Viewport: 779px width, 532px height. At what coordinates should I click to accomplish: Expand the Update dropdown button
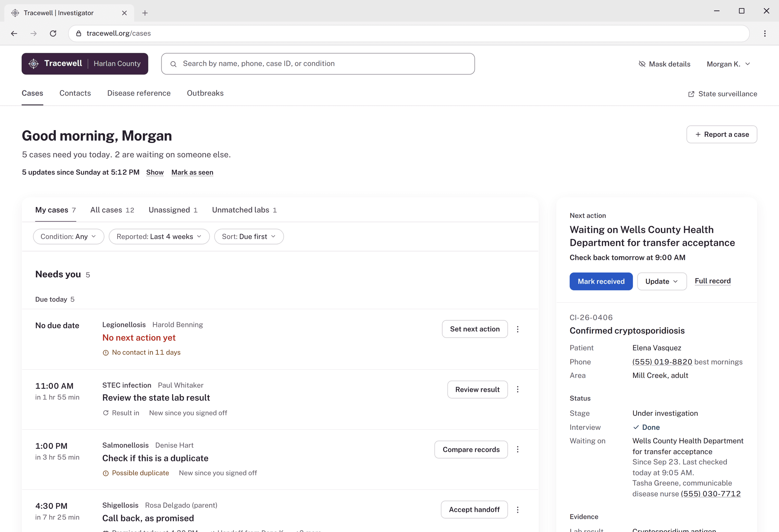pyautogui.click(x=662, y=282)
